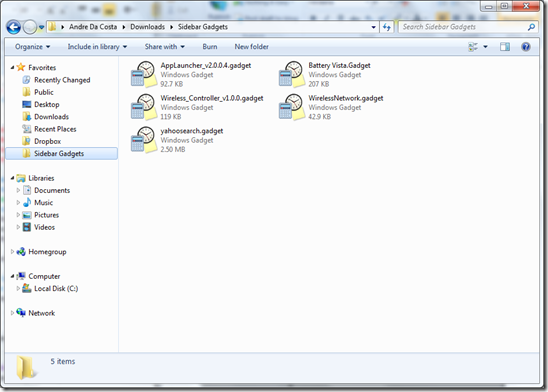
Task: Open 'Recent Places' in Favorites
Action: [x=55, y=129]
